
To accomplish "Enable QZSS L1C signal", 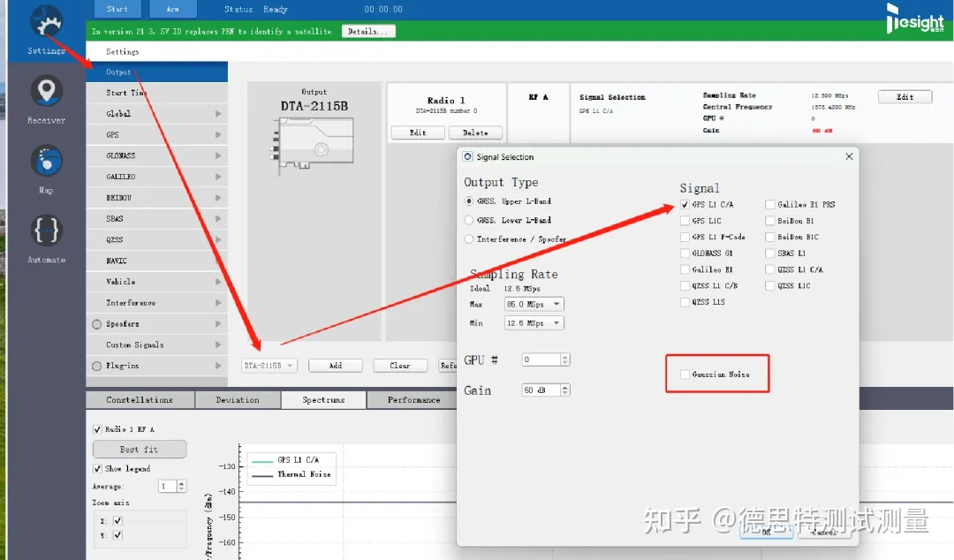I will point(769,285).
